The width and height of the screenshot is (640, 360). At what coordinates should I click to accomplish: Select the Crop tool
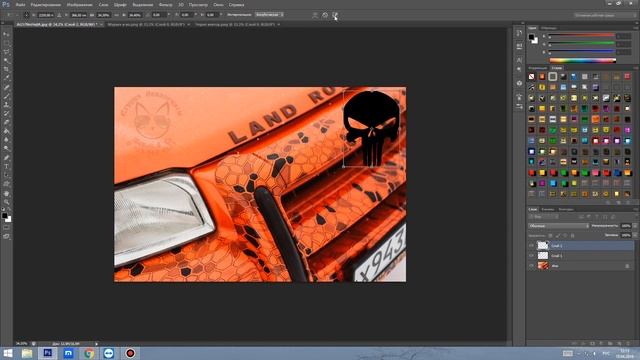point(7,69)
